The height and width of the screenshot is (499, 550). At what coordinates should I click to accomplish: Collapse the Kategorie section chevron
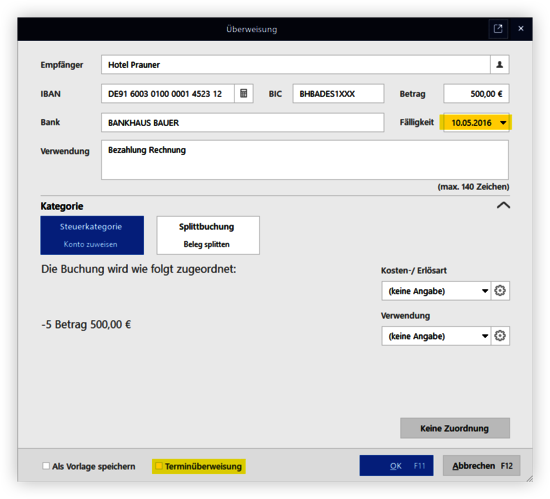[503, 205]
